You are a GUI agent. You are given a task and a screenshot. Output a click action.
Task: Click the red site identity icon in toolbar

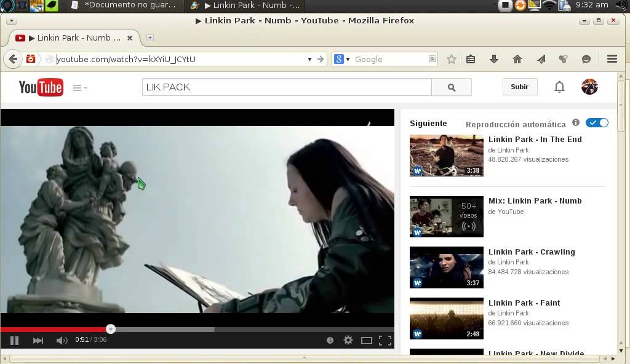[x=31, y=58]
